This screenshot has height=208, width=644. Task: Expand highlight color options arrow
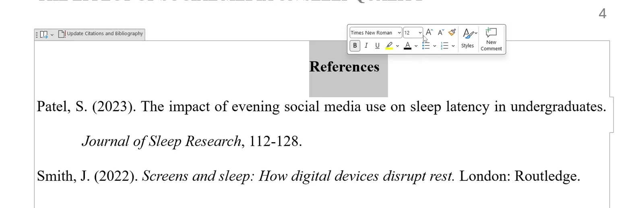point(397,46)
